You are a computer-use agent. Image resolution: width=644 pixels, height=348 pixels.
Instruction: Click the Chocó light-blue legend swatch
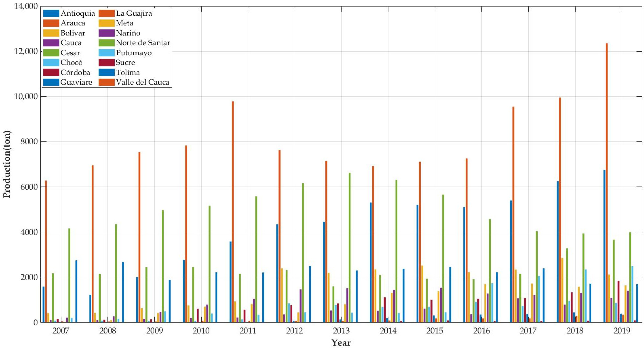[x=51, y=62]
